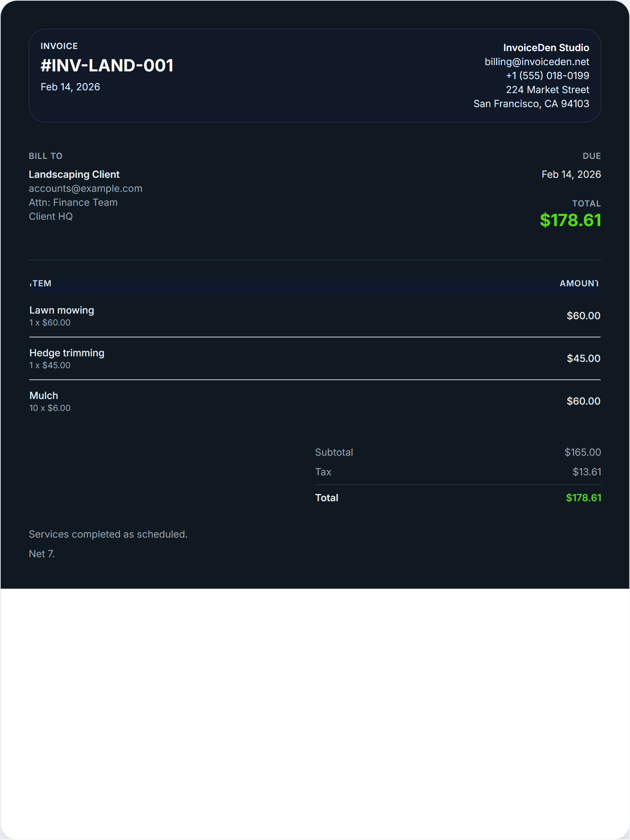This screenshot has width=630, height=840.
Task: Click the billing@invoiceden.net email address
Action: pos(537,62)
